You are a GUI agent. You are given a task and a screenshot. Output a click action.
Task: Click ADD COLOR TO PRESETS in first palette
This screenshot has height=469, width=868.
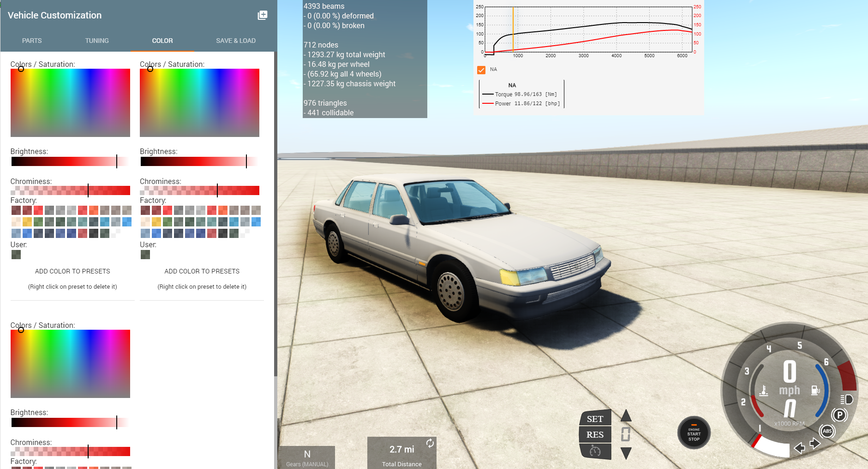point(72,271)
